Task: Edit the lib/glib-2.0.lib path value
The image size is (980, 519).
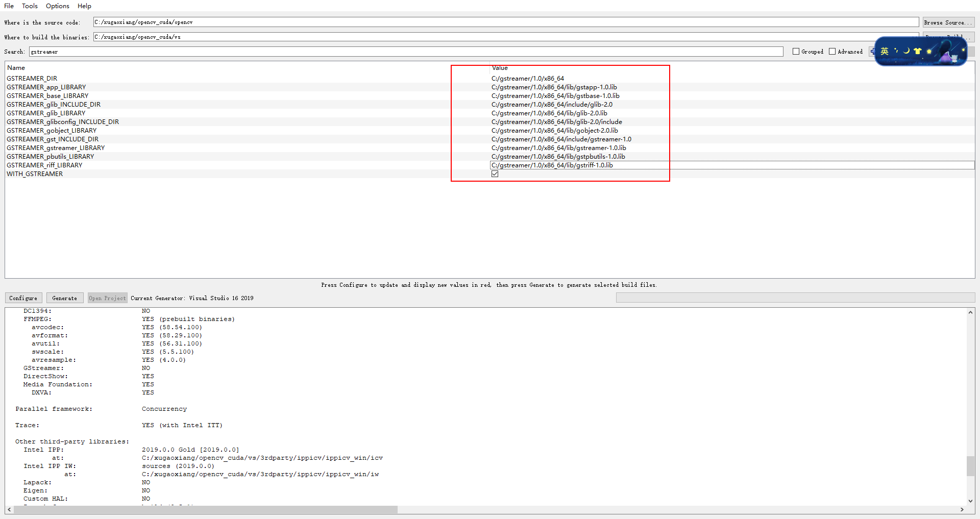Action: click(549, 113)
